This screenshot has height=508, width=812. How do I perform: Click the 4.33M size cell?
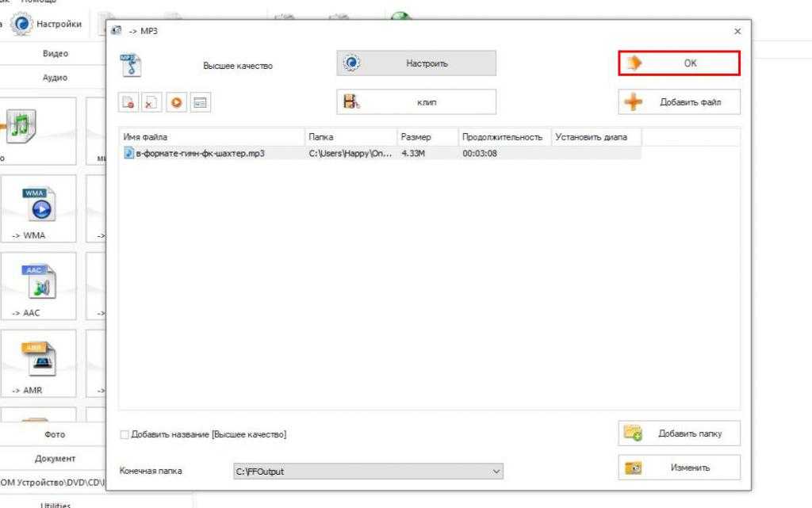[x=413, y=153]
